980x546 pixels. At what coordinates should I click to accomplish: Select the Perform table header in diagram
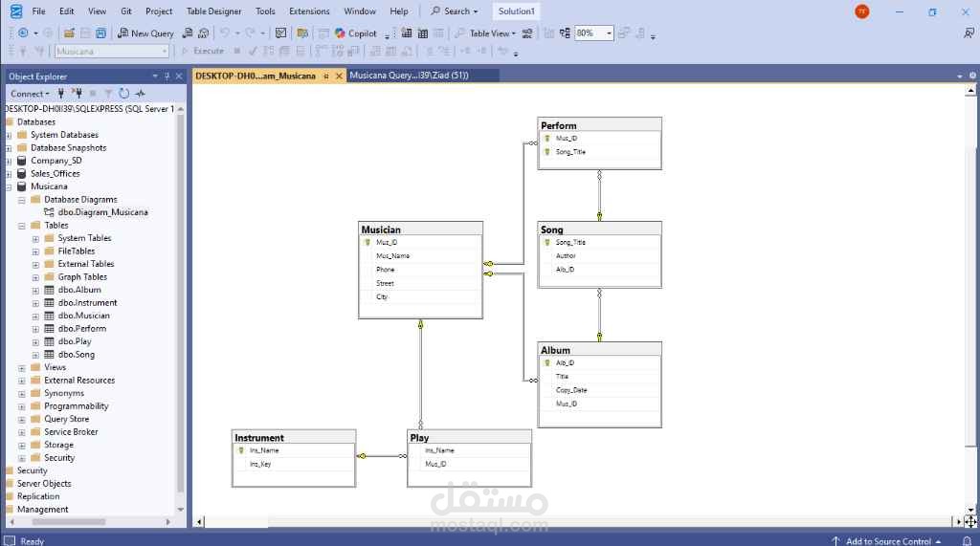click(x=599, y=125)
